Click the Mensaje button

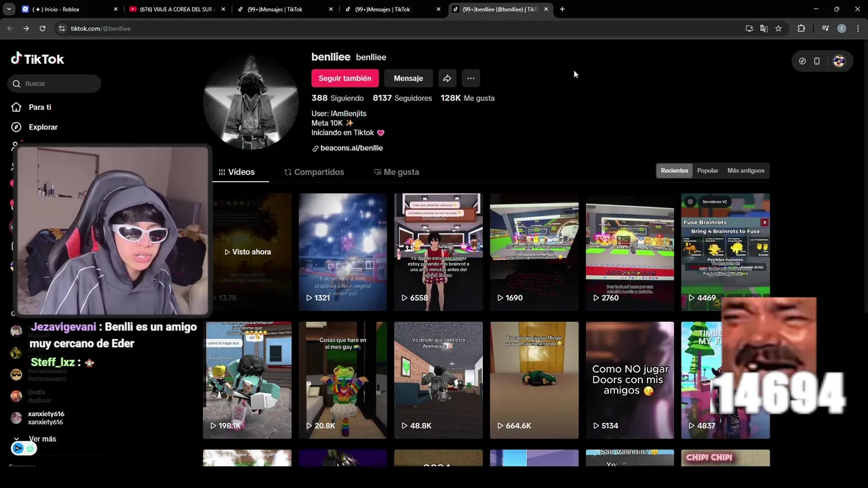point(408,78)
